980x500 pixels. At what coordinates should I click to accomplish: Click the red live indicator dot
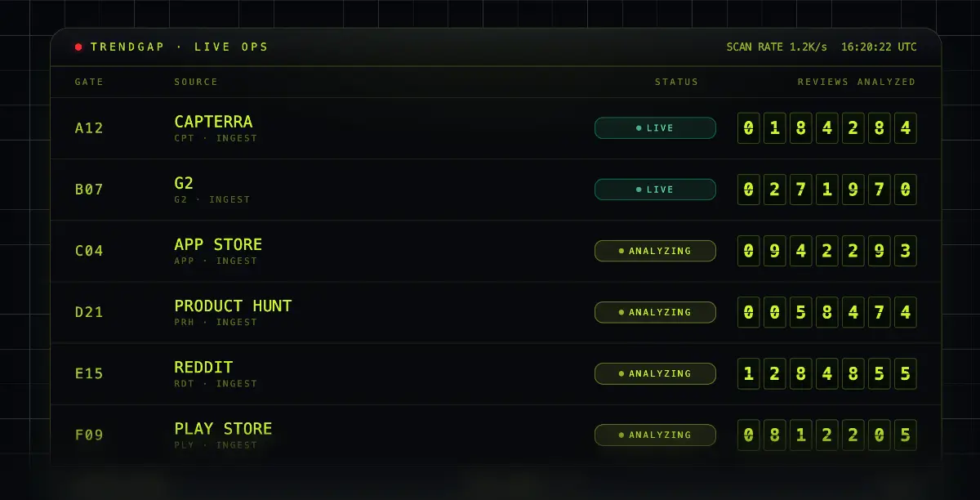[x=78, y=47]
